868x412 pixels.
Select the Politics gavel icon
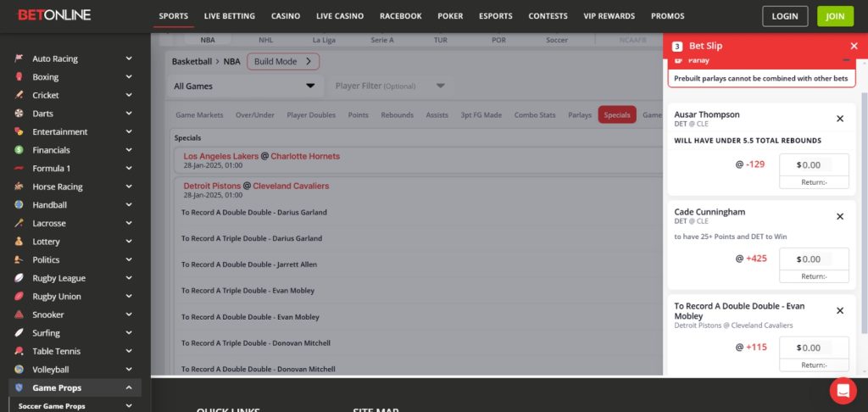pos(19,259)
